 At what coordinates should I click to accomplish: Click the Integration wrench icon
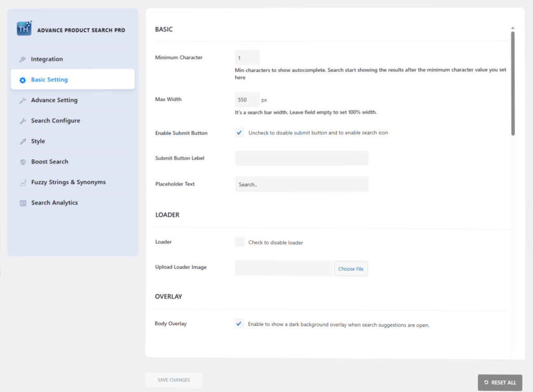click(23, 59)
